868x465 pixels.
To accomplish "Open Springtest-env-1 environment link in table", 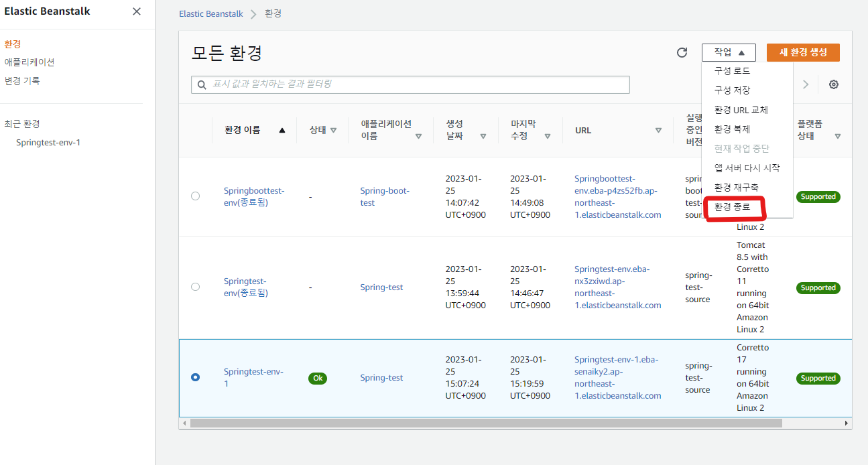I will pyautogui.click(x=253, y=378).
